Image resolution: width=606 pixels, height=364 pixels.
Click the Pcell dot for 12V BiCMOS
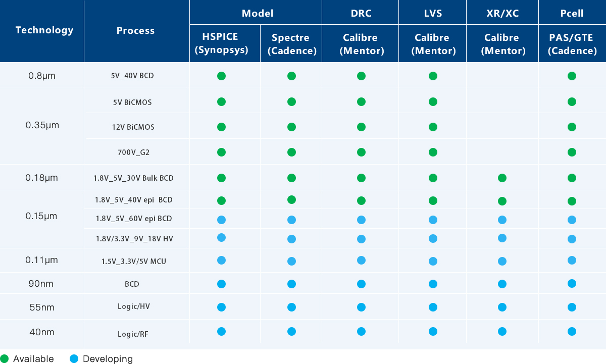point(572,127)
